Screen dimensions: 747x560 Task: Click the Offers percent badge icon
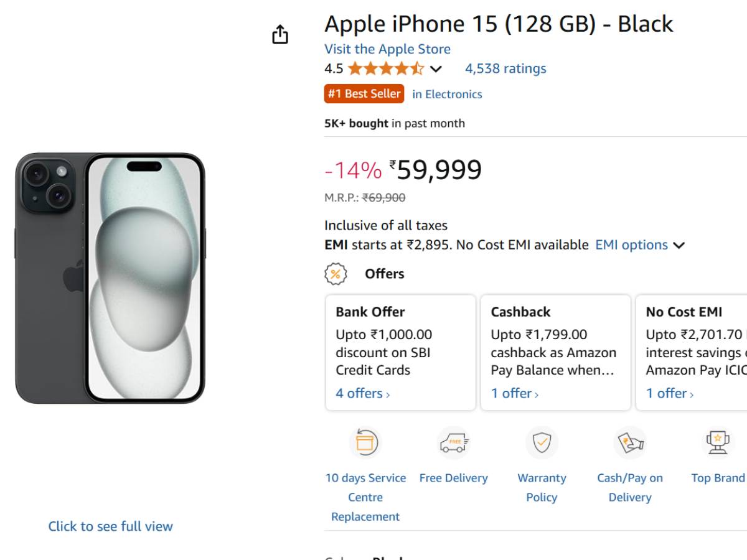pyautogui.click(x=336, y=274)
